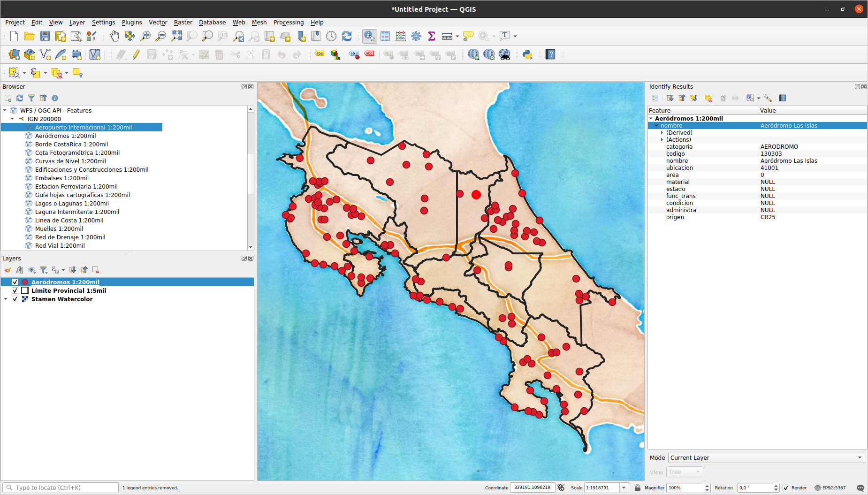Toggle the Render checkbox in status bar

click(786, 488)
